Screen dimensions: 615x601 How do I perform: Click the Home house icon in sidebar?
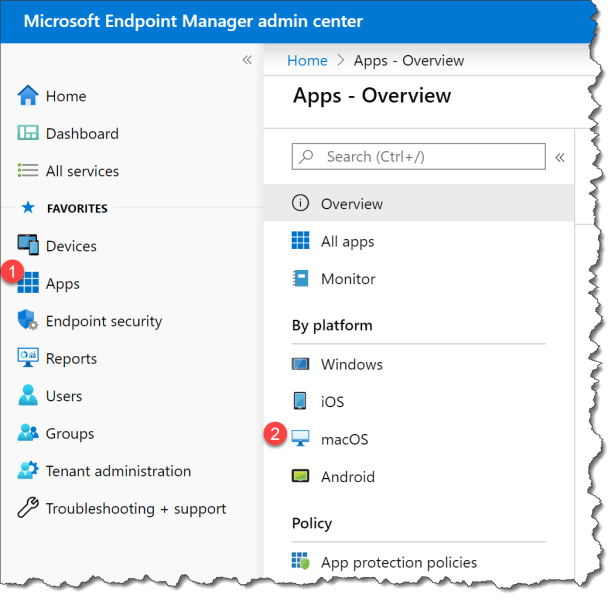coord(28,96)
